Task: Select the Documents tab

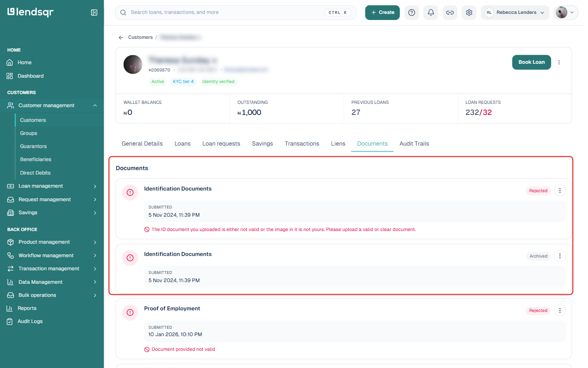Action: click(x=372, y=144)
